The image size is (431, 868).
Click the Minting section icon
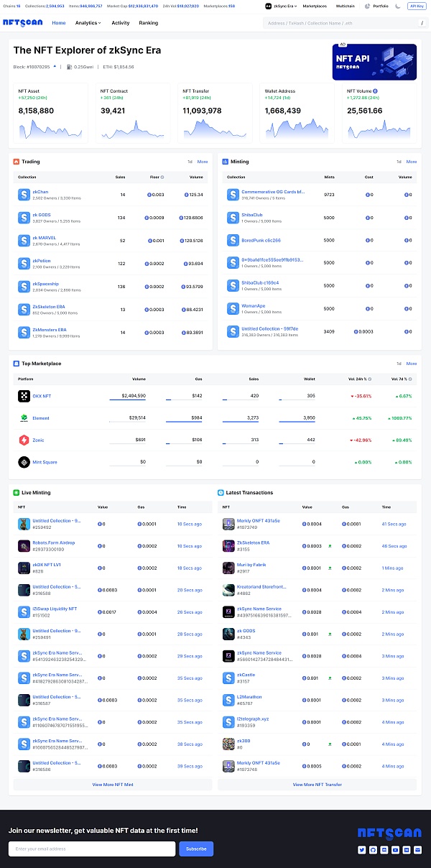tap(225, 162)
